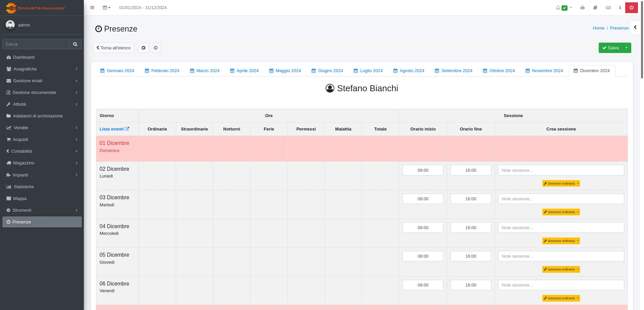Screen dimensions: 644x310
Task: Open Statistiche in sidebar
Action: (x=42, y=187)
